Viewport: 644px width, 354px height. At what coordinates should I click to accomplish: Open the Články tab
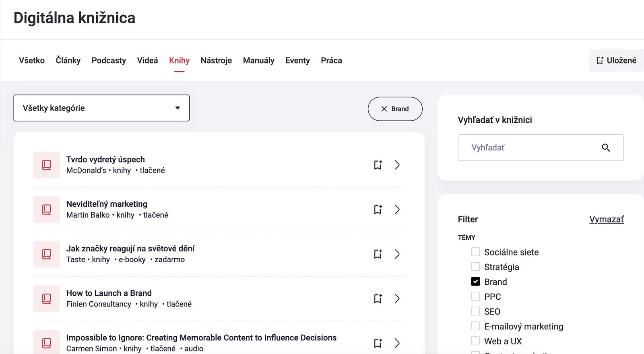click(x=68, y=60)
